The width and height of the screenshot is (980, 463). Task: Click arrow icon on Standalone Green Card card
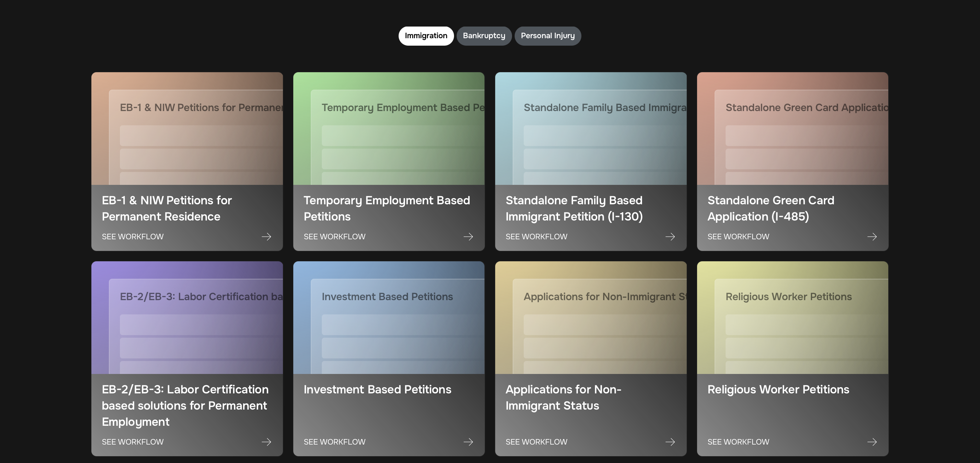pyautogui.click(x=872, y=237)
